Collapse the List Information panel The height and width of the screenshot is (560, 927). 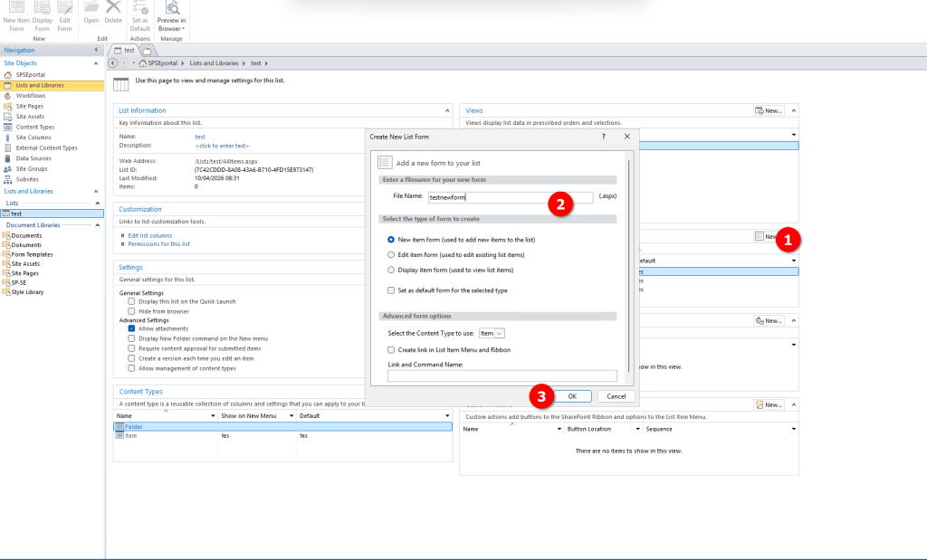pyautogui.click(x=445, y=110)
